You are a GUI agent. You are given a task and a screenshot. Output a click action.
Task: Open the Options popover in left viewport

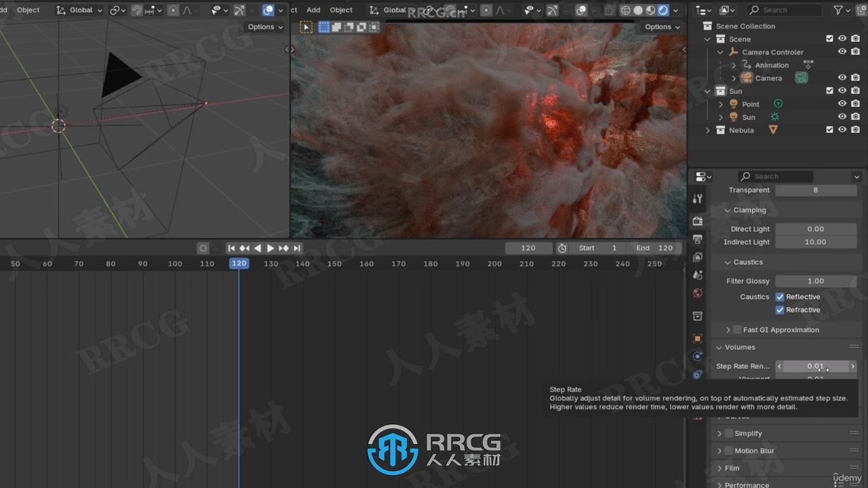(x=265, y=27)
